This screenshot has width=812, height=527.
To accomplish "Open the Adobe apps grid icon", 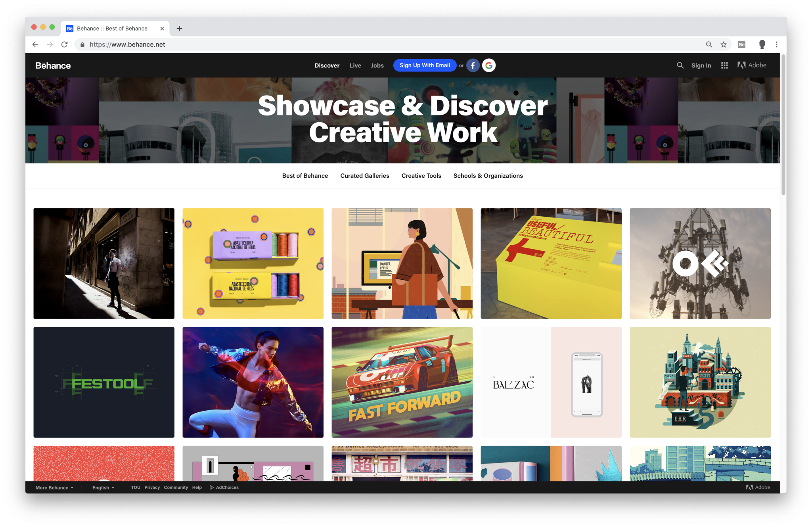I will pyautogui.click(x=724, y=65).
